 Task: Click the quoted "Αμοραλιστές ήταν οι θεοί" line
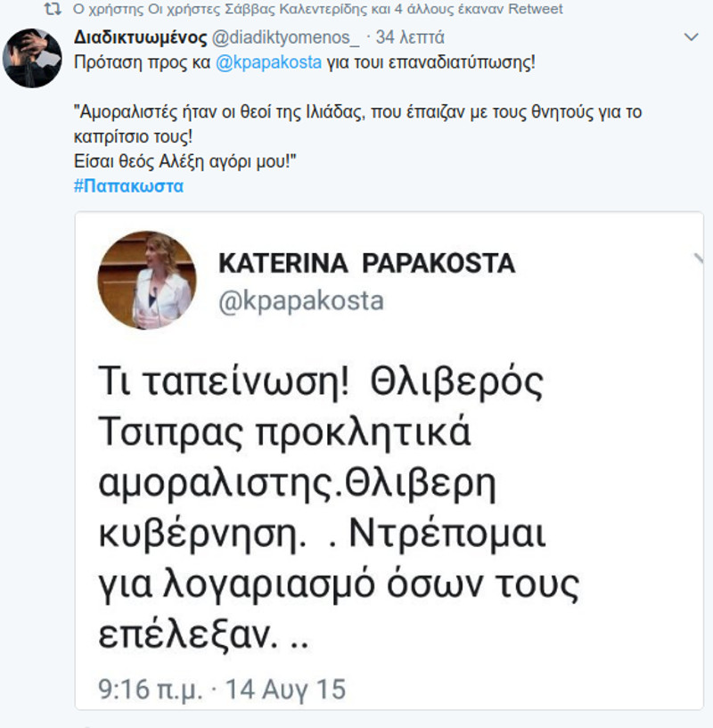(x=356, y=113)
